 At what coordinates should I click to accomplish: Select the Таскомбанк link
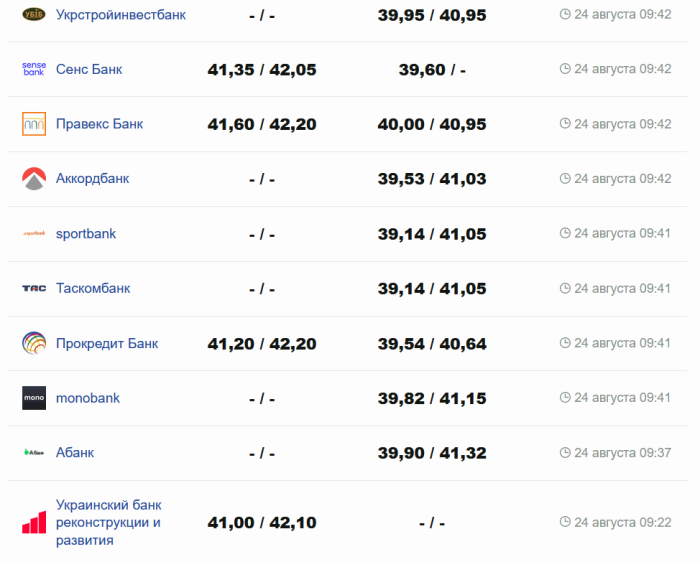click(93, 289)
